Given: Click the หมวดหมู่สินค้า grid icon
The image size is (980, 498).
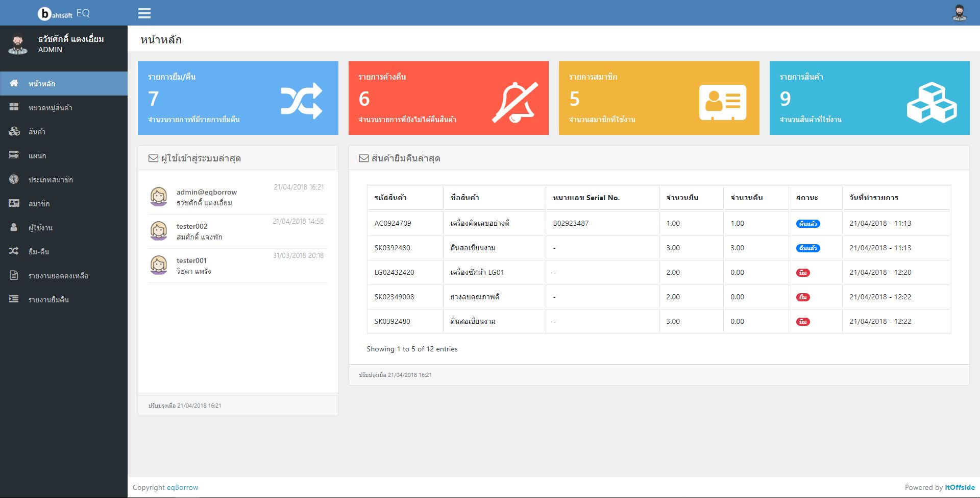Looking at the screenshot, I should tap(14, 107).
